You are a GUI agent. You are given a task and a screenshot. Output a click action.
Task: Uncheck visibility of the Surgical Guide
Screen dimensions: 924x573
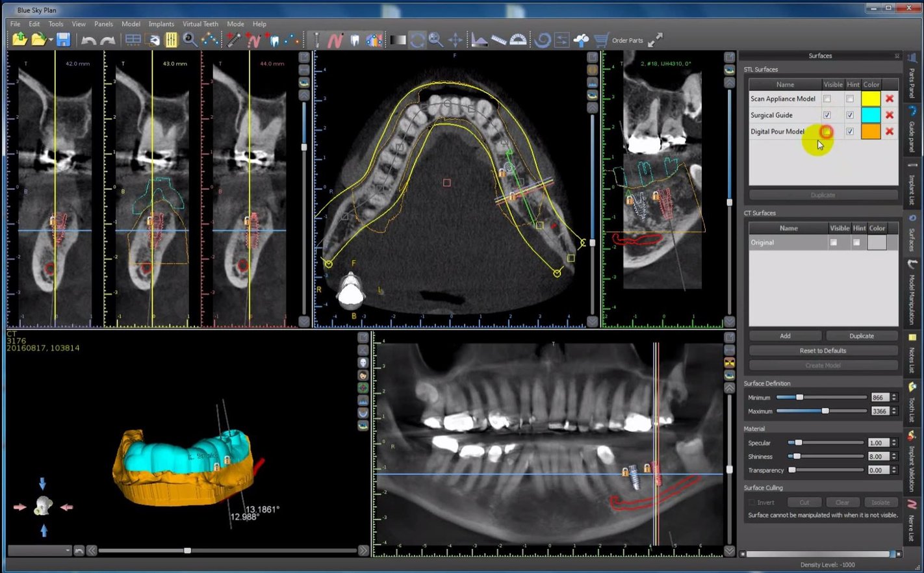(x=827, y=115)
